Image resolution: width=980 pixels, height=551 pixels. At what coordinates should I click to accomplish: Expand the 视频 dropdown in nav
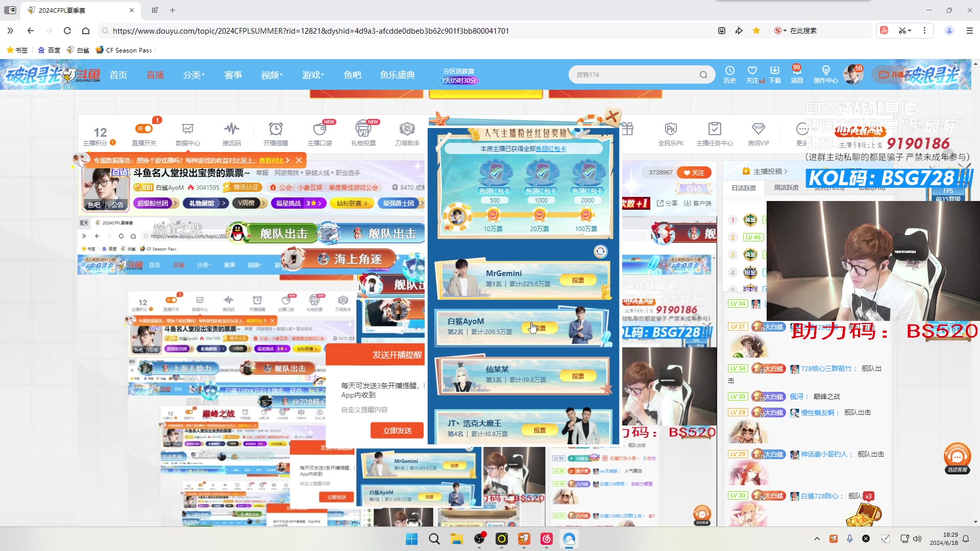point(272,75)
